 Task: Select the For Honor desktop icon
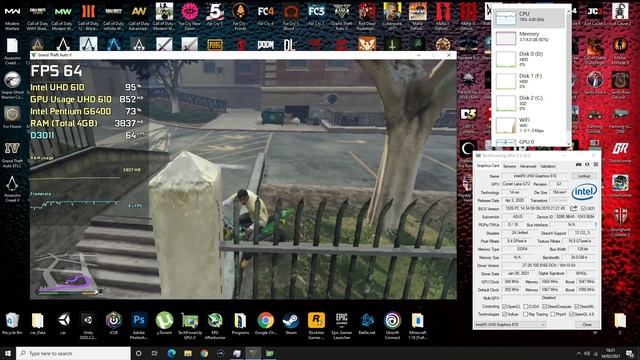tap(12, 118)
